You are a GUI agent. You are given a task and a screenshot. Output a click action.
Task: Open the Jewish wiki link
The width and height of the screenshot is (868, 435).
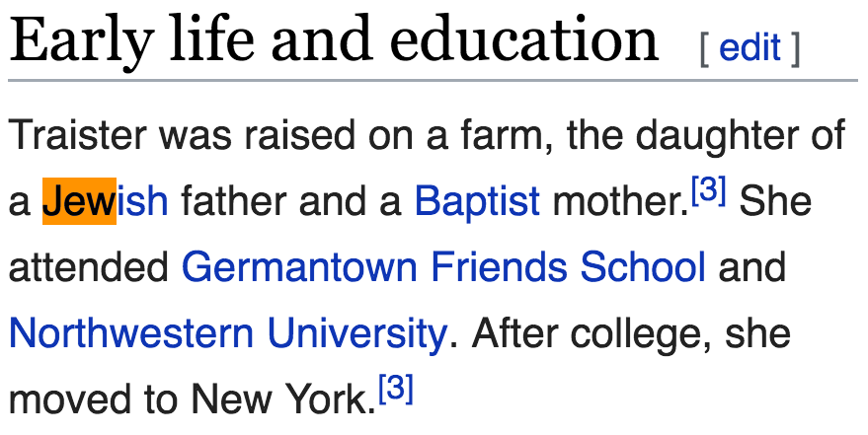click(x=142, y=201)
